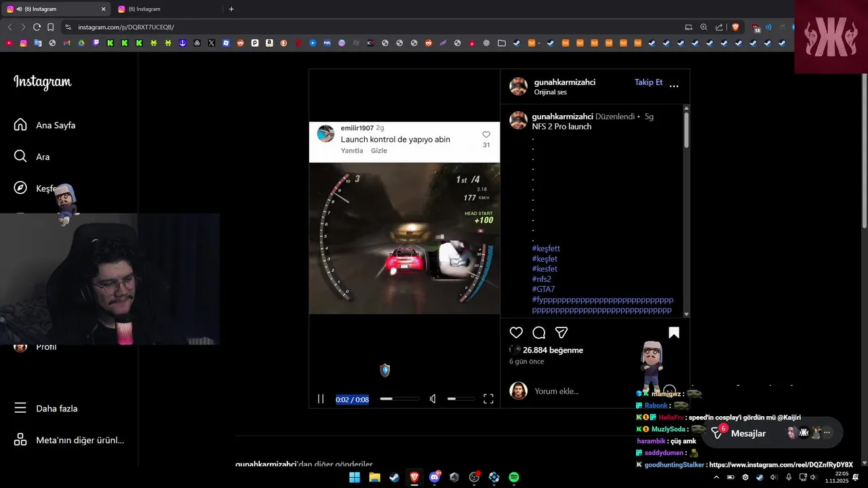Open the #keşfett hashtag link

pyautogui.click(x=546, y=249)
